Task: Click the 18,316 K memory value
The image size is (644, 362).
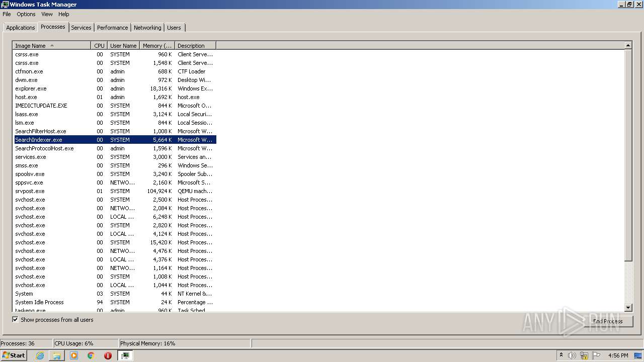Action: pyautogui.click(x=161, y=88)
